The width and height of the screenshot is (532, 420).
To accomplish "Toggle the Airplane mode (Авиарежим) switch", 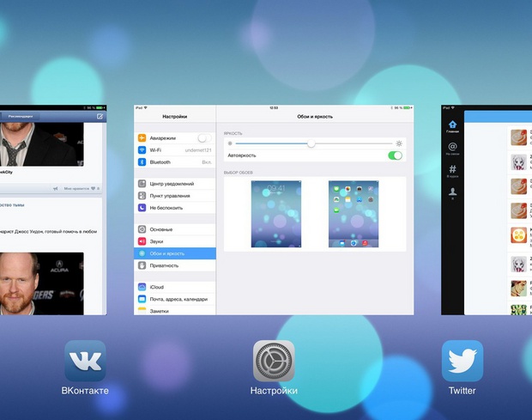I will click(204, 137).
